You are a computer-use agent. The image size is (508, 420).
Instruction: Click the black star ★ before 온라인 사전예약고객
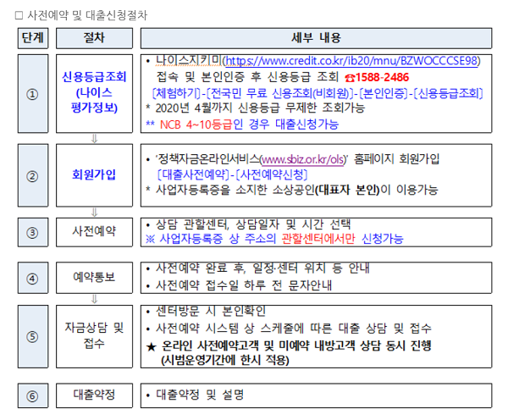(x=152, y=345)
